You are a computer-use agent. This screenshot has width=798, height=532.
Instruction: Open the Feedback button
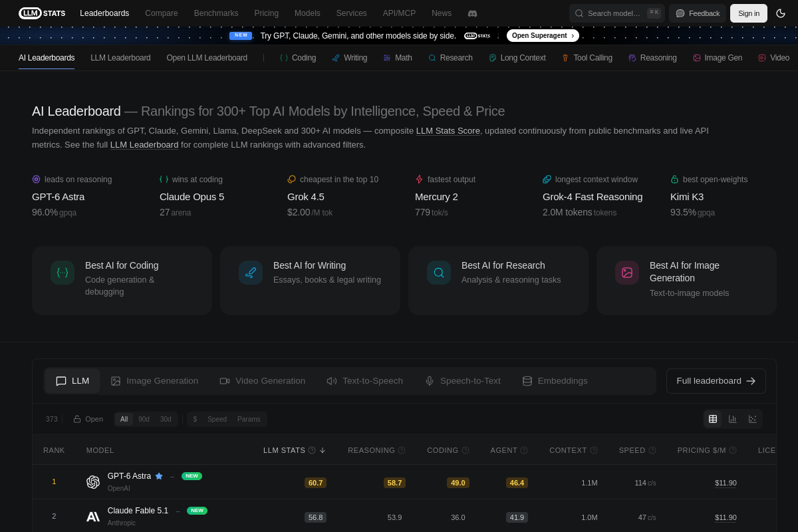(x=698, y=13)
